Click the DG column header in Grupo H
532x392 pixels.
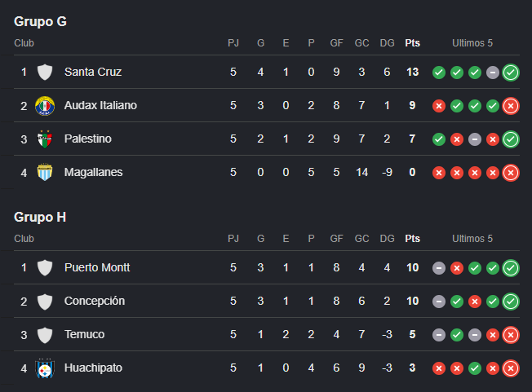387,239
